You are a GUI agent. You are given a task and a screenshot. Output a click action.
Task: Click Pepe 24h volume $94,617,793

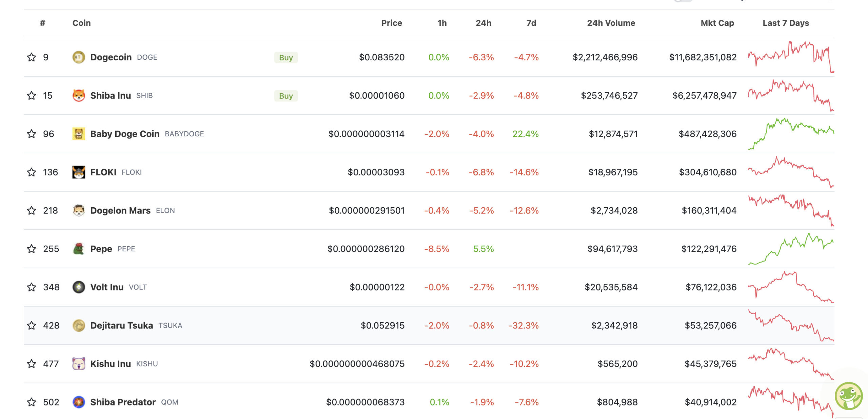[612, 249]
